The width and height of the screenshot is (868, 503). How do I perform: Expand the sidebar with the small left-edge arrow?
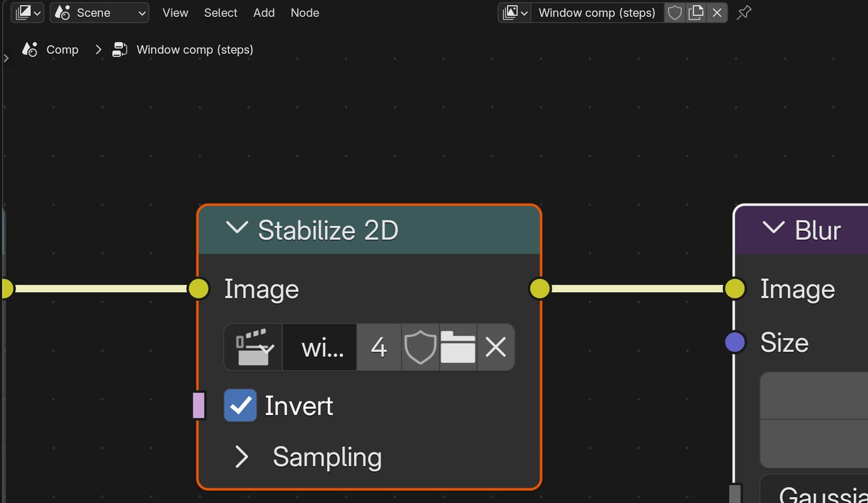tap(6, 58)
